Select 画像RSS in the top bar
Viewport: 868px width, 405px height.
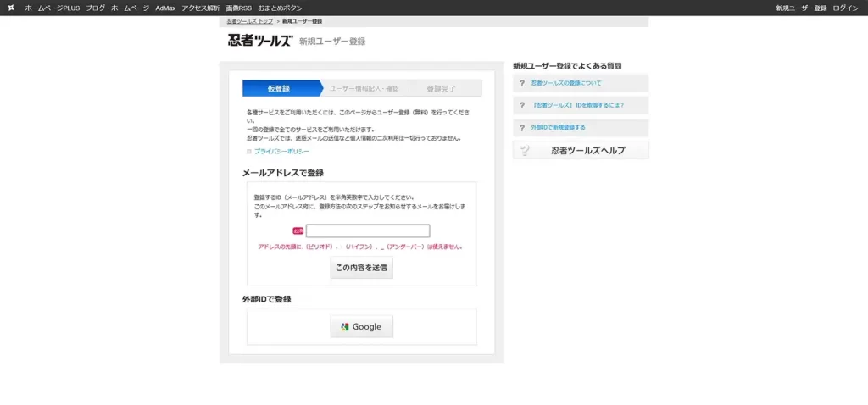(x=238, y=8)
